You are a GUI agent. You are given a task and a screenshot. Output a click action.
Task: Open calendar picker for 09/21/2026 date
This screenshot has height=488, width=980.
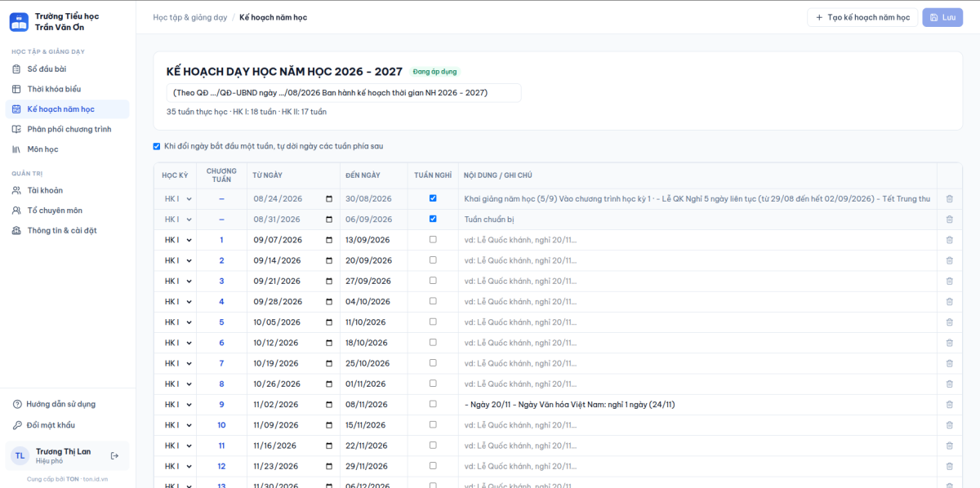(x=329, y=281)
